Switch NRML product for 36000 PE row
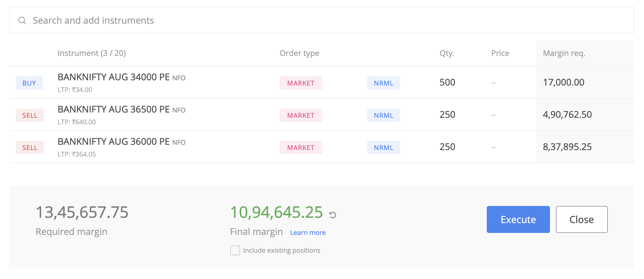644x279 pixels. point(384,147)
